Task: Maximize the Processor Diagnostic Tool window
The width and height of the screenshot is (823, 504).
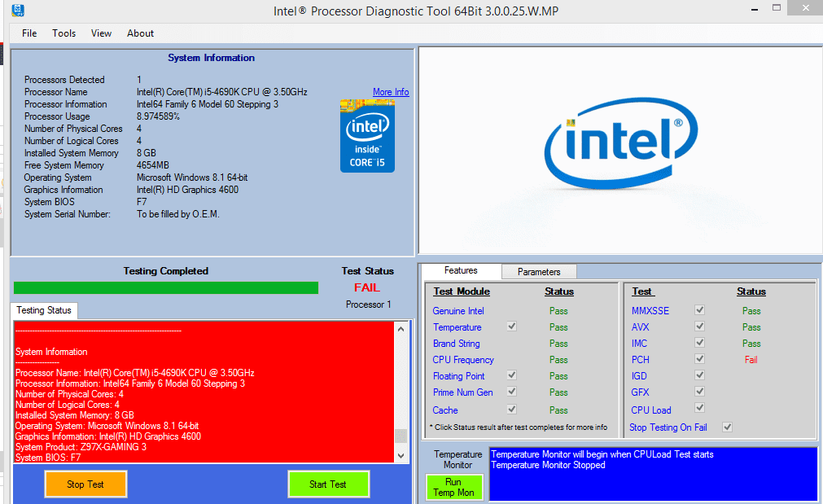Action: point(777,8)
